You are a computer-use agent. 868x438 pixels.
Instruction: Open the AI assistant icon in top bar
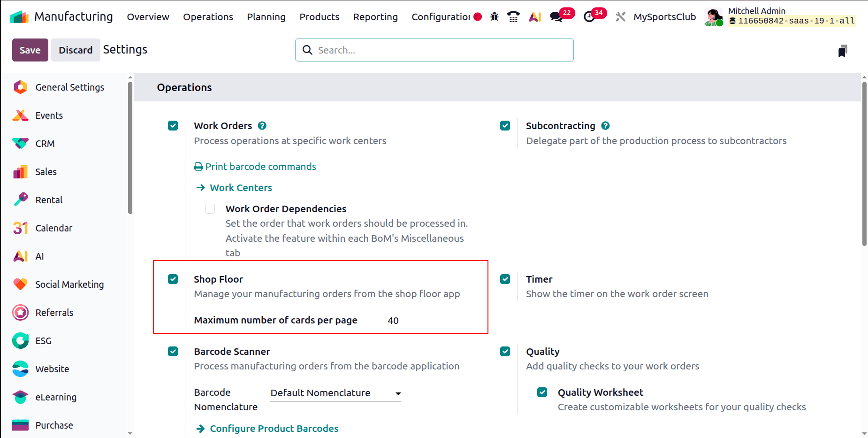click(x=535, y=17)
